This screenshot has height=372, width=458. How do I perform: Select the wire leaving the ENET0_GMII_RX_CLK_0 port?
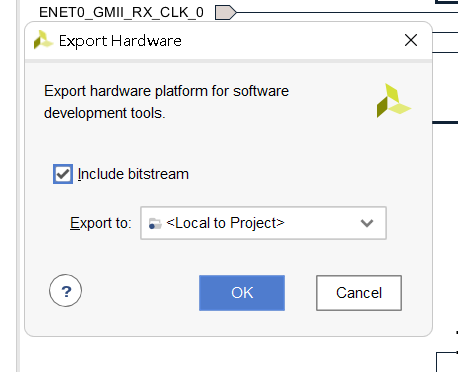pos(347,13)
